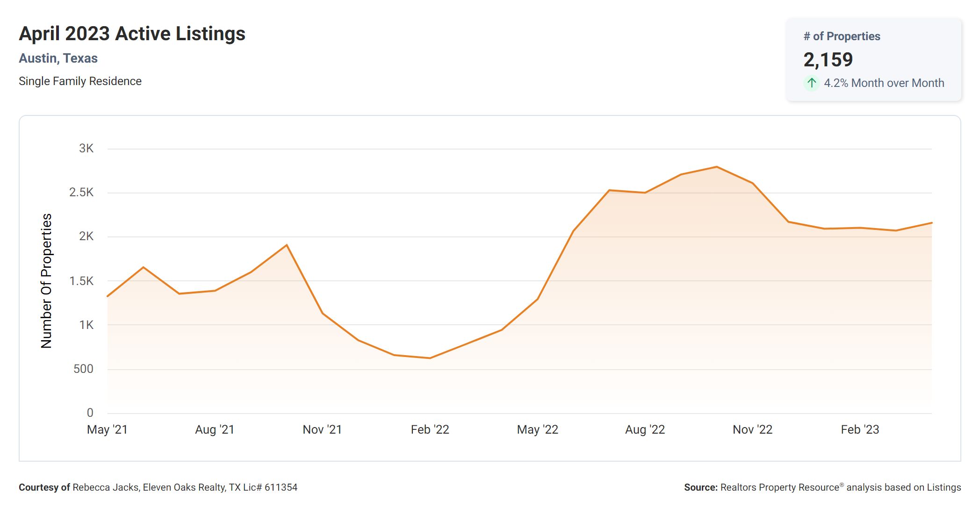This screenshot has width=980, height=514.
Task: Select the May '21 x-axis label
Action: coord(107,429)
